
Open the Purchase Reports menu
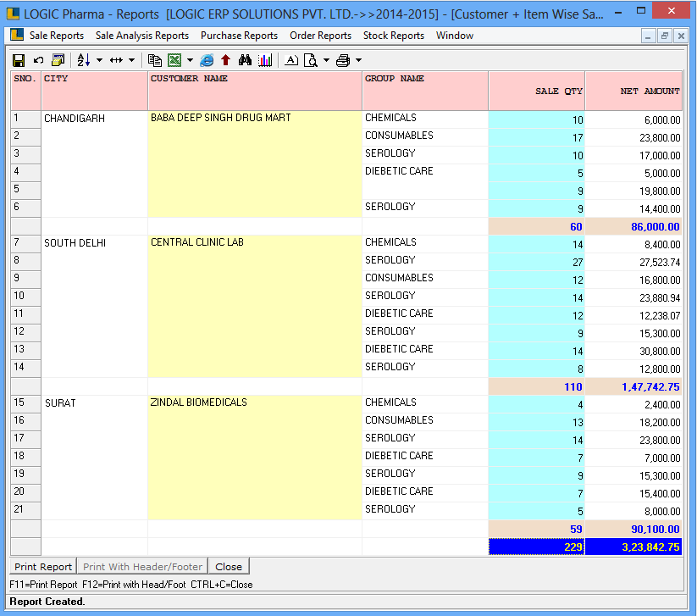click(239, 36)
